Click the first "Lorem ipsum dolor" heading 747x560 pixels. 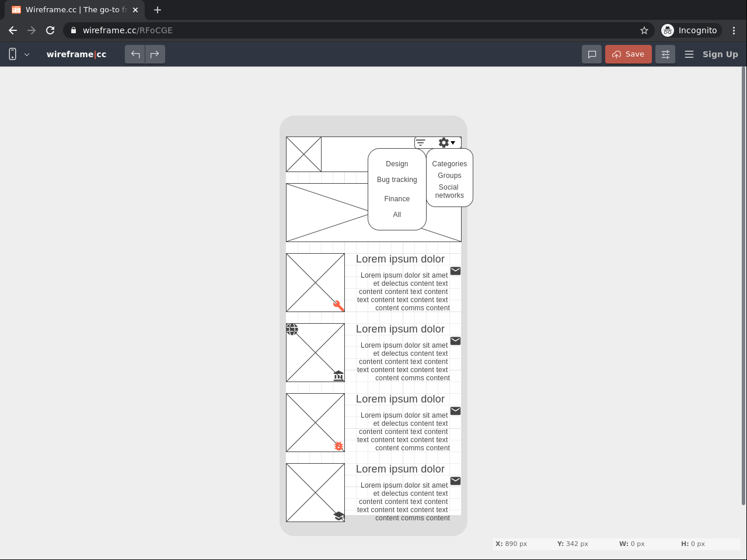click(400, 259)
